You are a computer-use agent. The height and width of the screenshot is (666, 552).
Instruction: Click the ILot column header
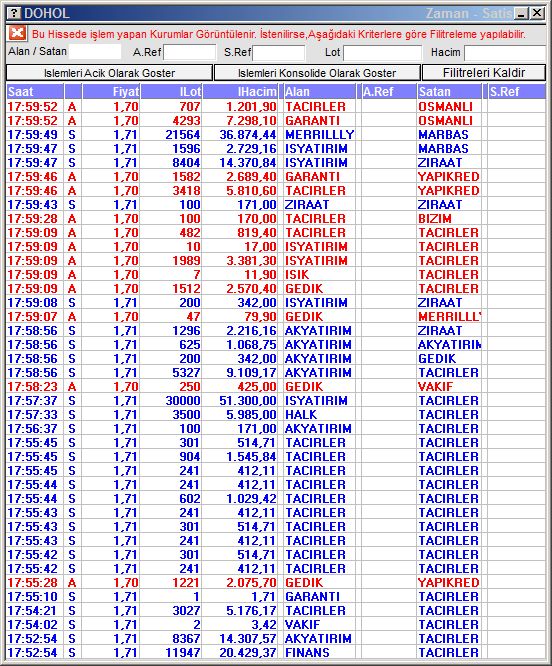point(171,92)
